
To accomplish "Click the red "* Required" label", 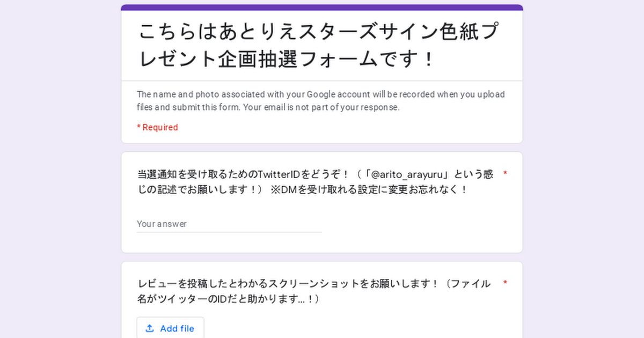I will tap(157, 127).
